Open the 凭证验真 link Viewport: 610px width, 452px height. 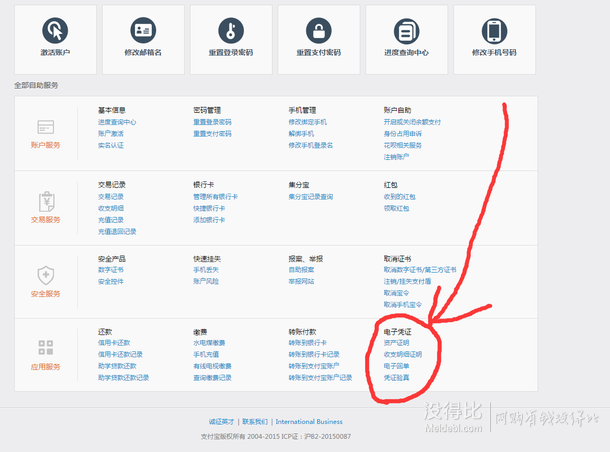tap(396, 378)
